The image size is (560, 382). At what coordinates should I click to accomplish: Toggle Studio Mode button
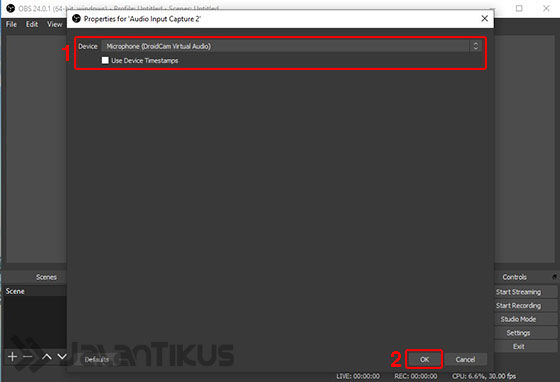click(518, 319)
